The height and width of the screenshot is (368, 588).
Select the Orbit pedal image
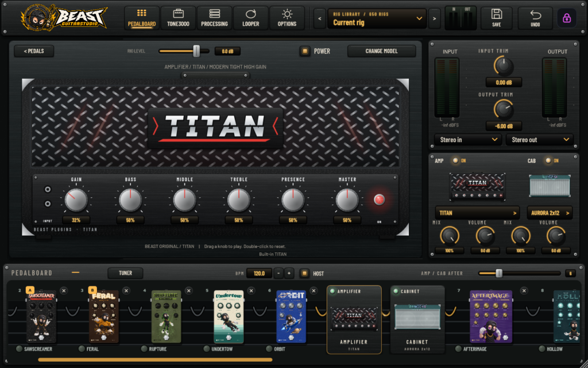click(x=291, y=317)
